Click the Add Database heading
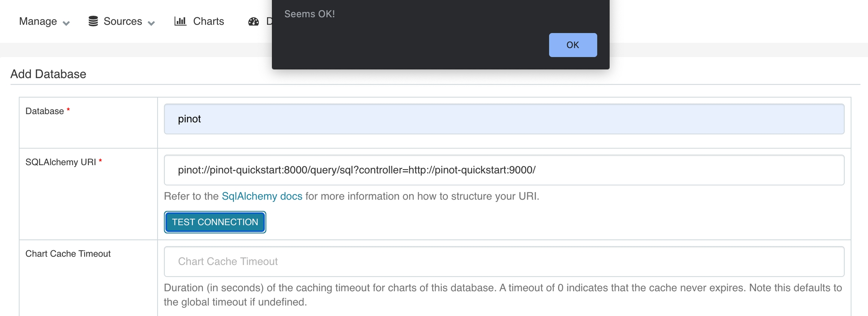The height and width of the screenshot is (316, 868). click(48, 74)
